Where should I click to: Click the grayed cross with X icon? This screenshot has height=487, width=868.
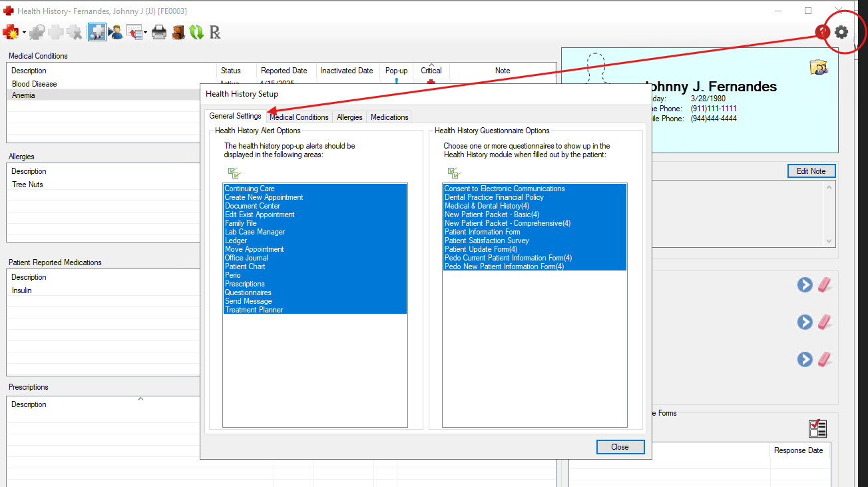tap(75, 31)
